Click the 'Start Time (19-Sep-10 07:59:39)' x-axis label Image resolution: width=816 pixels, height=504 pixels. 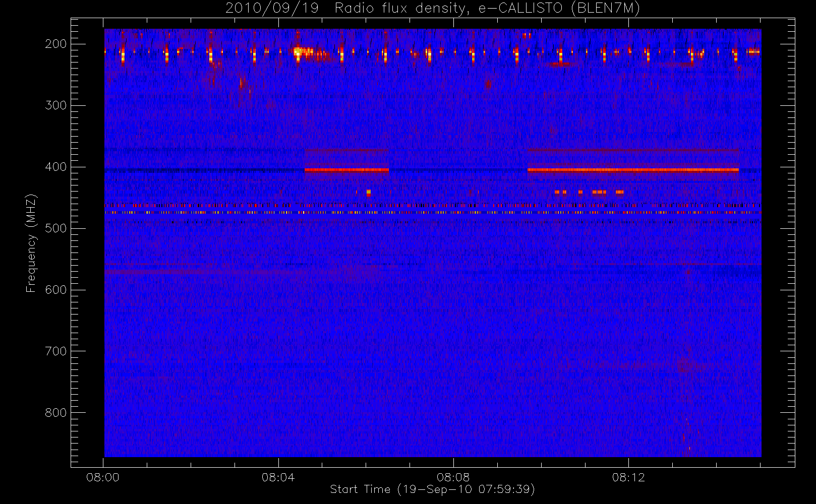pos(432,489)
